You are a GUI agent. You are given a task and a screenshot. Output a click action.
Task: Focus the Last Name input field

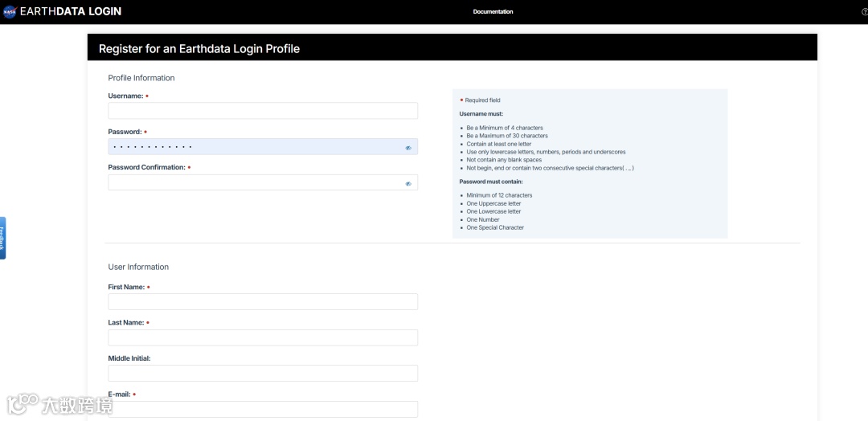(263, 337)
